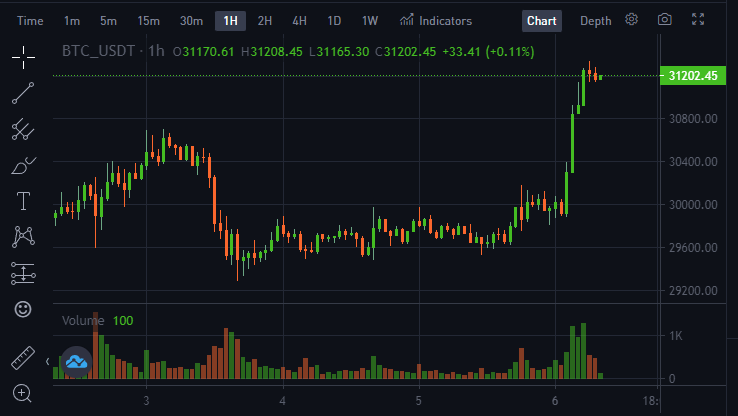Open chart settings gear
Image resolution: width=738 pixels, height=416 pixels.
point(632,19)
